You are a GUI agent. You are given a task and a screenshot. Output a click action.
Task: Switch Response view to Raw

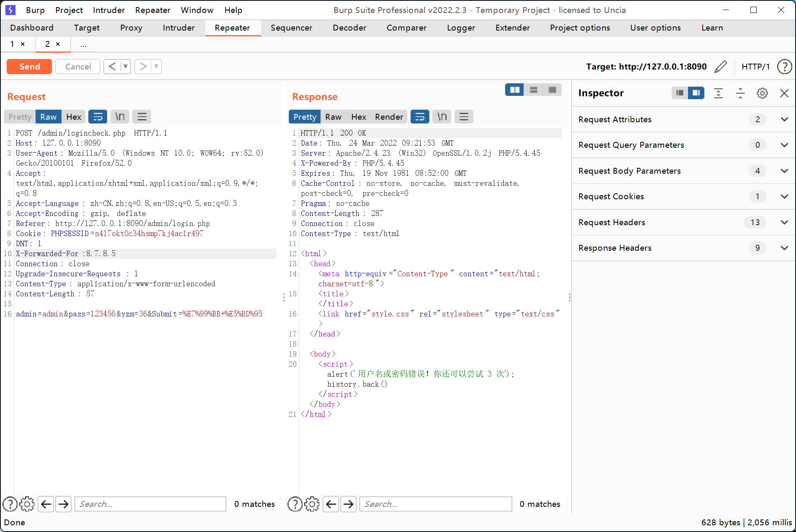[333, 117]
